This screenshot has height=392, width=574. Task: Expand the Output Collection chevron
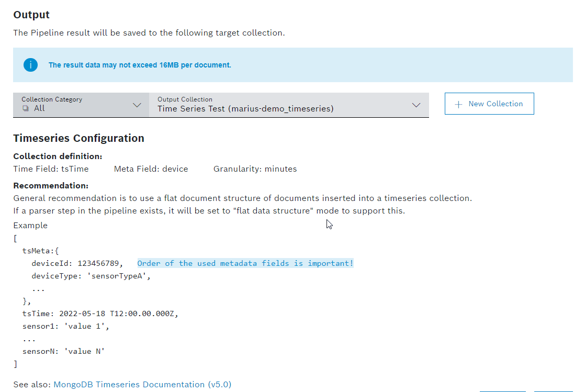pos(416,105)
